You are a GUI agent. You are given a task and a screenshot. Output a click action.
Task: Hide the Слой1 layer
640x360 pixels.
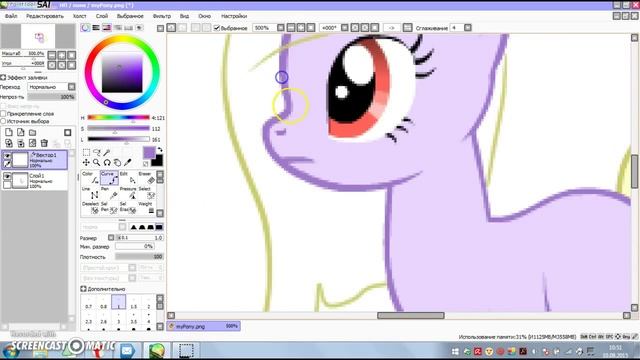[x=7, y=176]
